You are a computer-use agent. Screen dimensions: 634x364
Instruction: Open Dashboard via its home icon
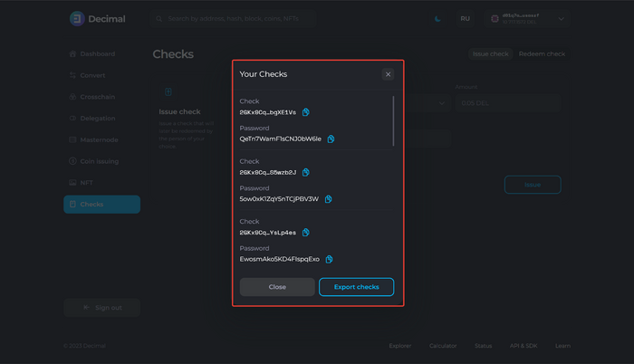point(72,53)
